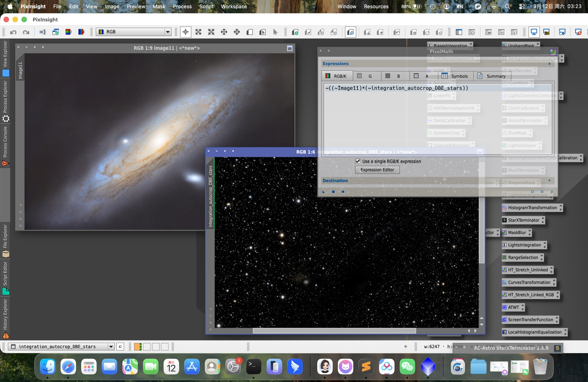
Task: Click the MaskBlur process icon
Action: pyautogui.click(x=516, y=233)
